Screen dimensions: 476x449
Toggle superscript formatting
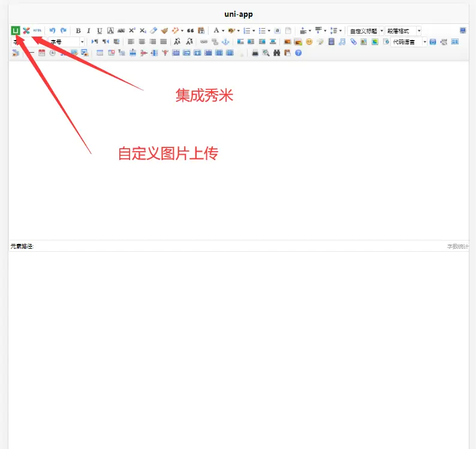tap(132, 31)
